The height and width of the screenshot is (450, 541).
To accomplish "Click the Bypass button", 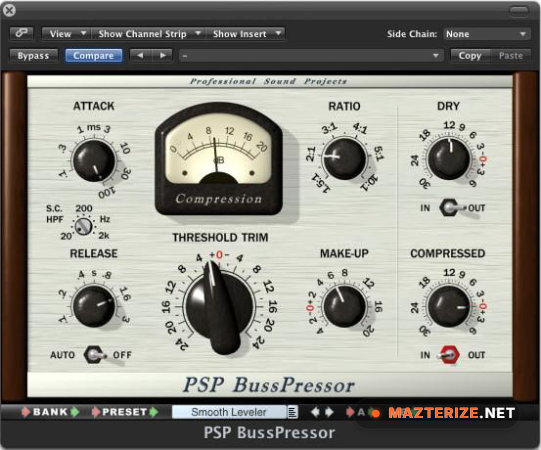I will 33,56.
